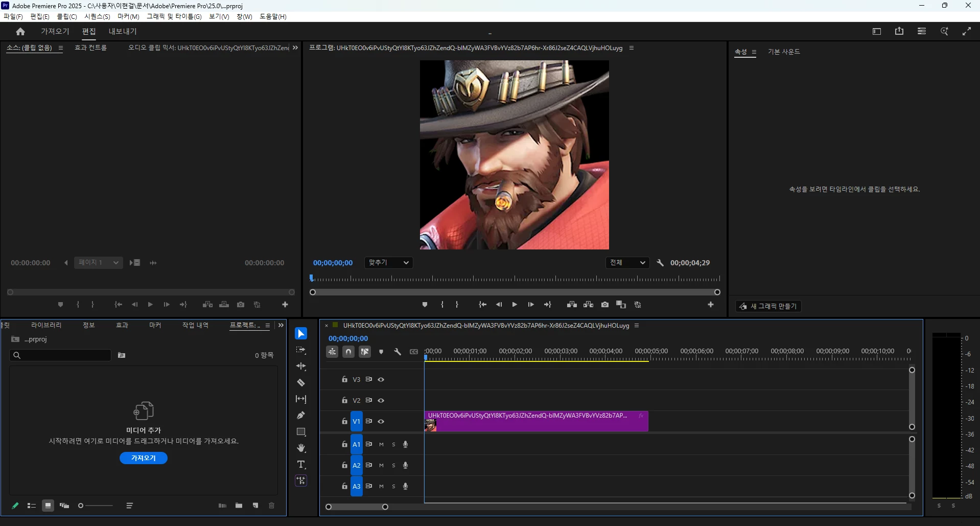Open the 파일(F) menu
This screenshot has height=526, width=980.
(13, 17)
